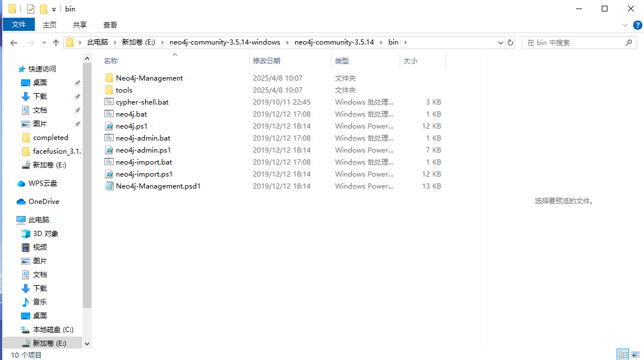Open the quick access toolbar customize dropdown
644x360 pixels.
click(54, 9)
